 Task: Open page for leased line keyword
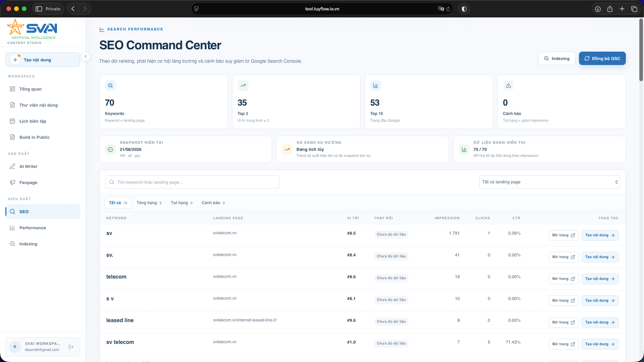pyautogui.click(x=563, y=322)
